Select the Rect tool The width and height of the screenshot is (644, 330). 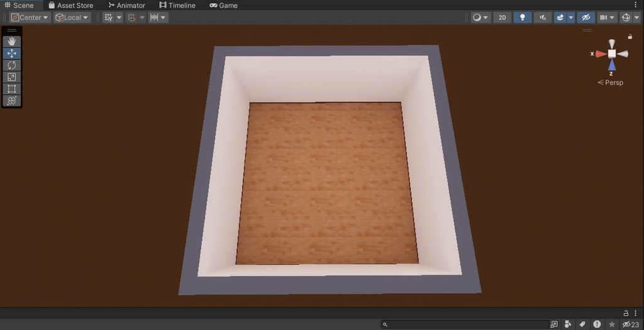(x=11, y=89)
